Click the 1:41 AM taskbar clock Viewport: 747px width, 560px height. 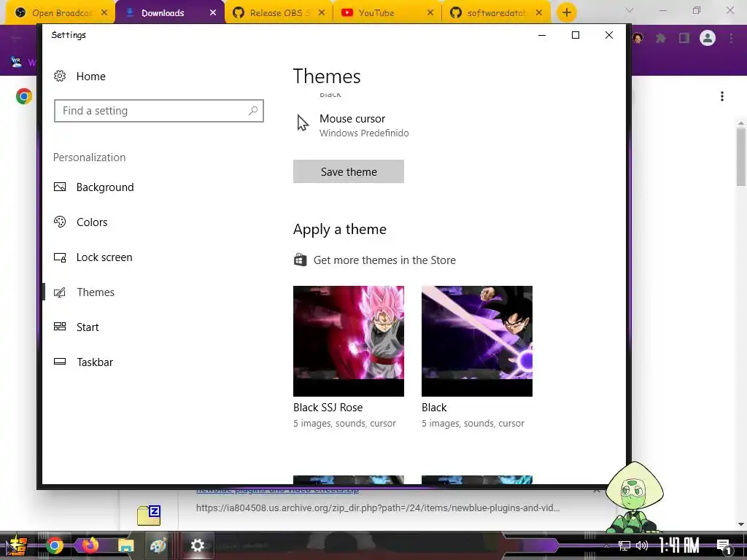[679, 545]
